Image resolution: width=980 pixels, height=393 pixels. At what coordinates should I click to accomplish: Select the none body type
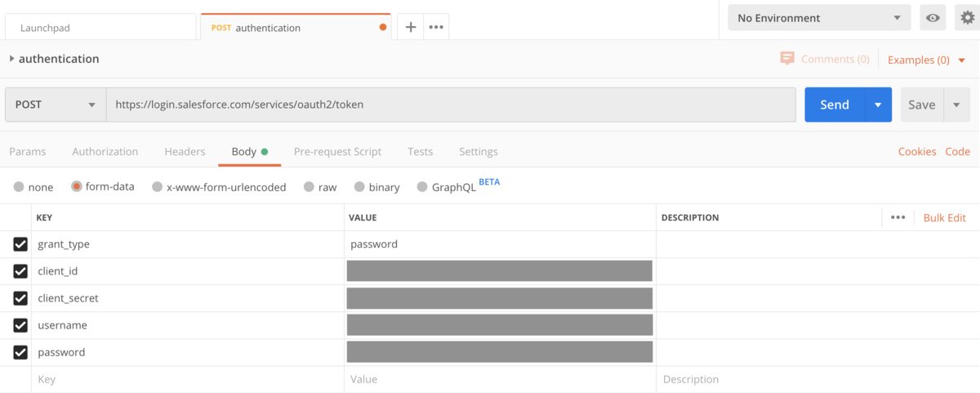(x=19, y=187)
